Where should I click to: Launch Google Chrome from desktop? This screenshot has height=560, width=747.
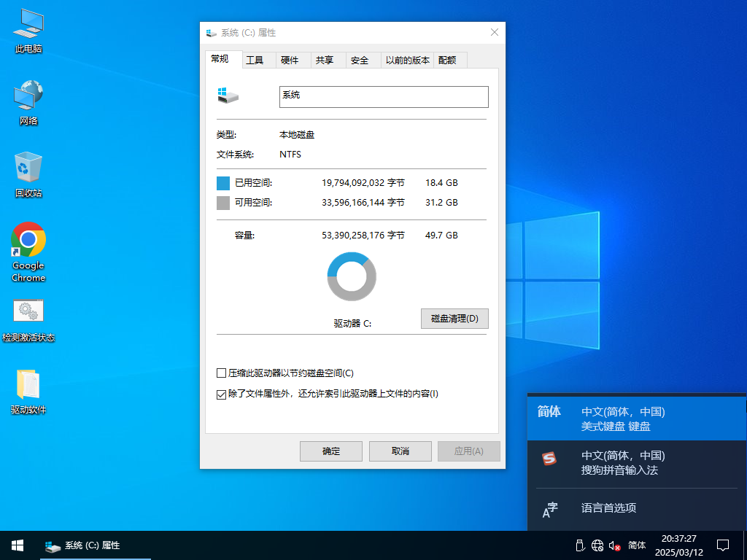coord(28,240)
